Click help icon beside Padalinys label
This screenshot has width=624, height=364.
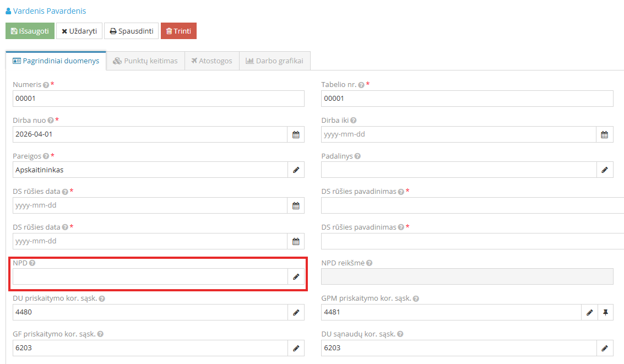point(357,156)
